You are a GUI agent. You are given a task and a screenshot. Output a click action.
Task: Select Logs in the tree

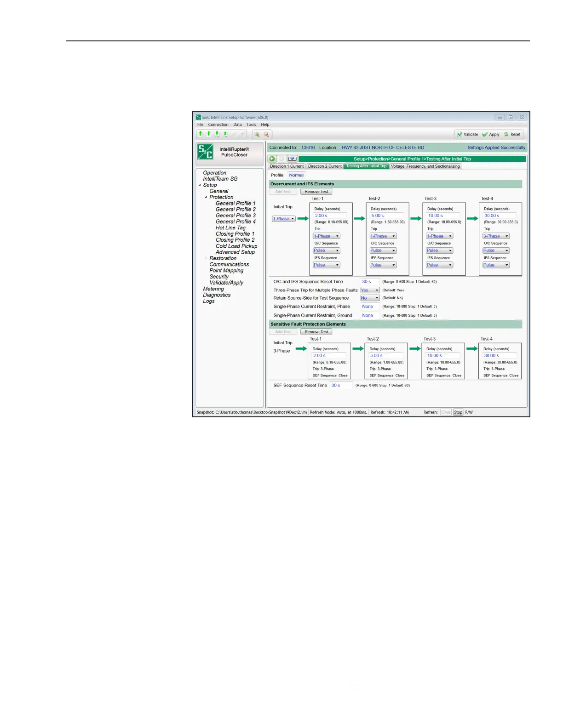click(x=209, y=301)
